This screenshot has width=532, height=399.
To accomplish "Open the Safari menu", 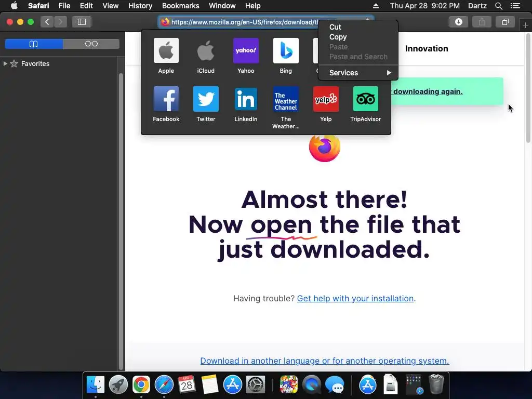I will (x=38, y=6).
